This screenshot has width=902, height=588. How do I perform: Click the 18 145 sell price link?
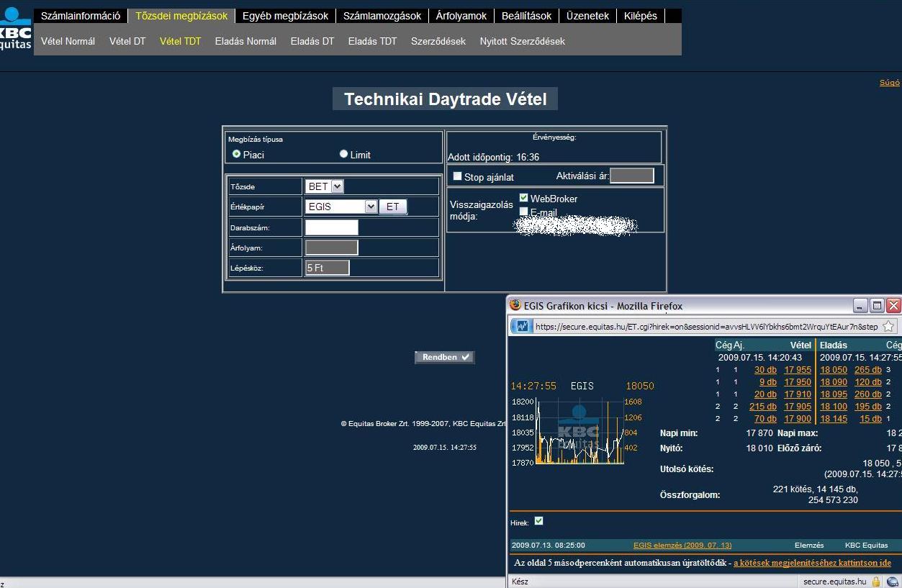[x=834, y=419]
